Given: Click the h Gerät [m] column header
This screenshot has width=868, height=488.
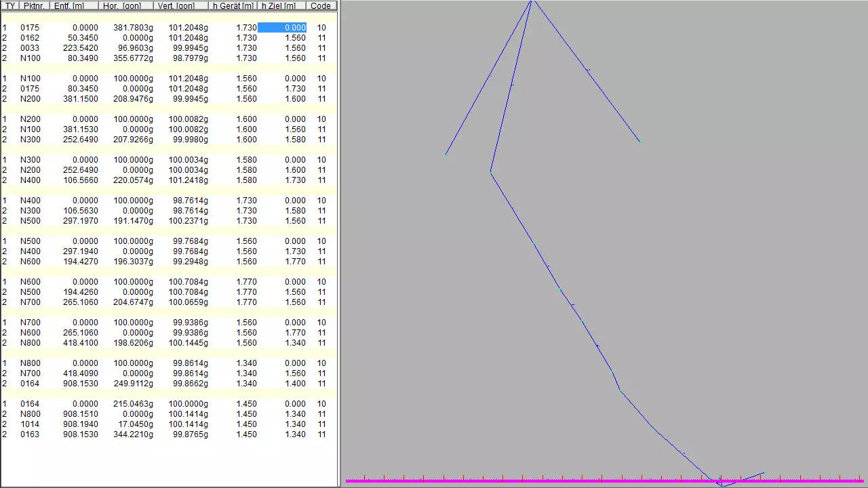Looking at the screenshot, I should (233, 5).
